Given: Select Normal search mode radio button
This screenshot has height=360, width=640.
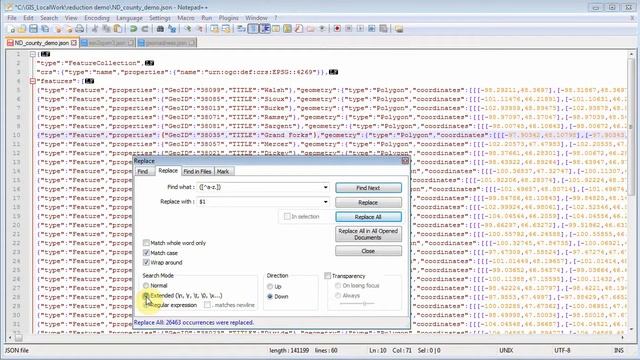Looking at the screenshot, I should [146, 285].
